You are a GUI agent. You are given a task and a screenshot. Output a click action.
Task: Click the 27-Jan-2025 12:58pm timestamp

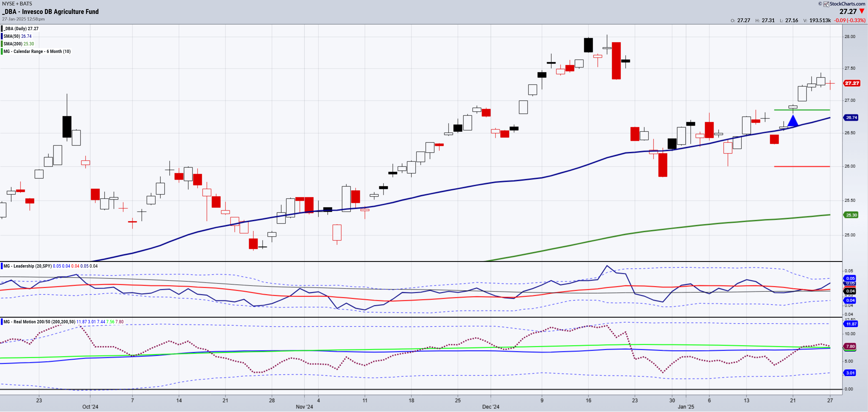(x=23, y=19)
